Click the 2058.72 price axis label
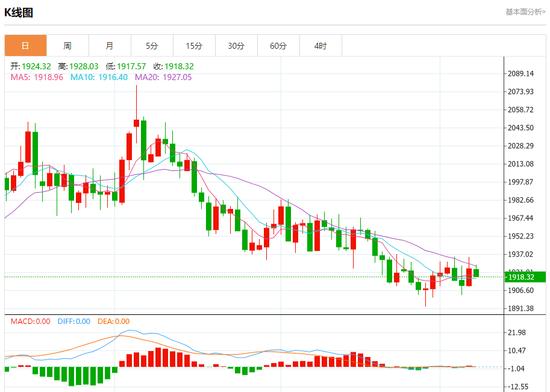 [x=521, y=110]
